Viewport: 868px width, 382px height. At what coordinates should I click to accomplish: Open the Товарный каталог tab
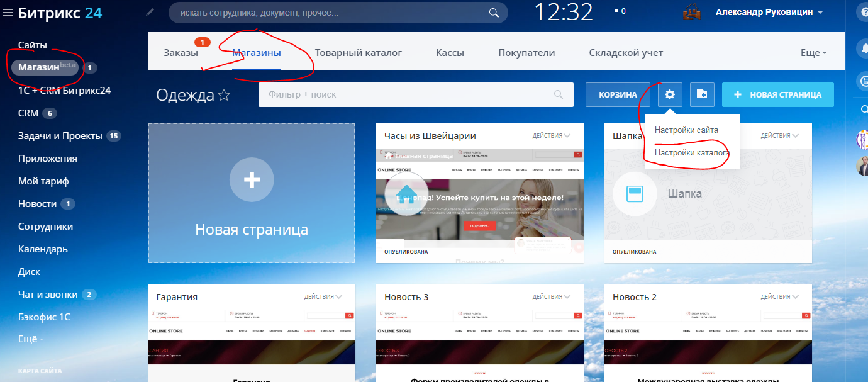pyautogui.click(x=359, y=53)
